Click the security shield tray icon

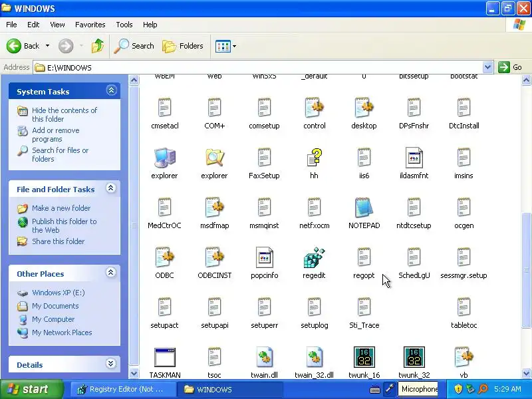[458, 389]
